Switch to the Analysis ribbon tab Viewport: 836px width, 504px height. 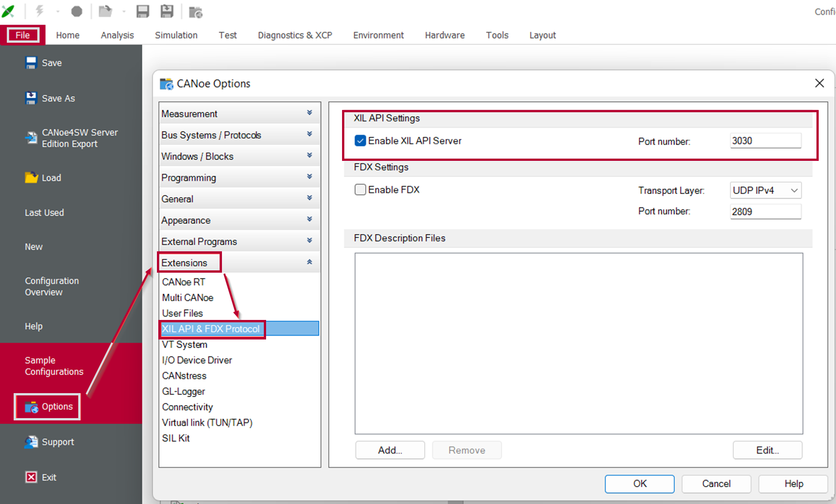117,35
